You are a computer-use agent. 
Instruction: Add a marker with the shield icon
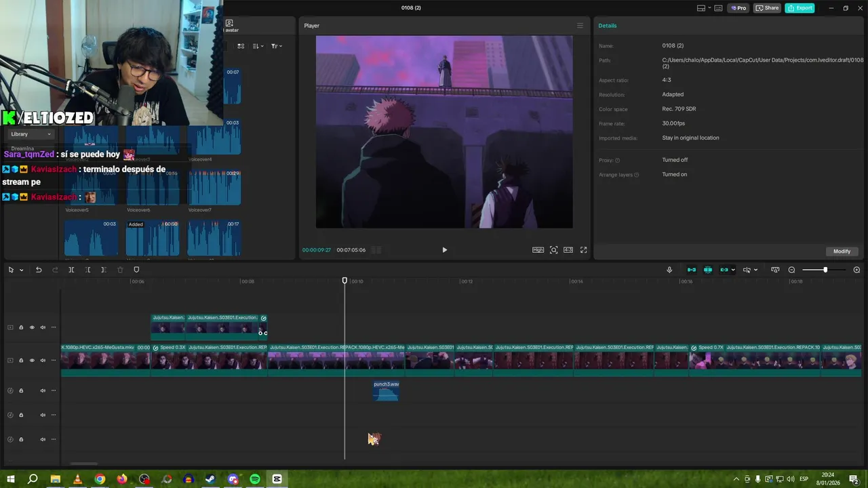(x=136, y=270)
